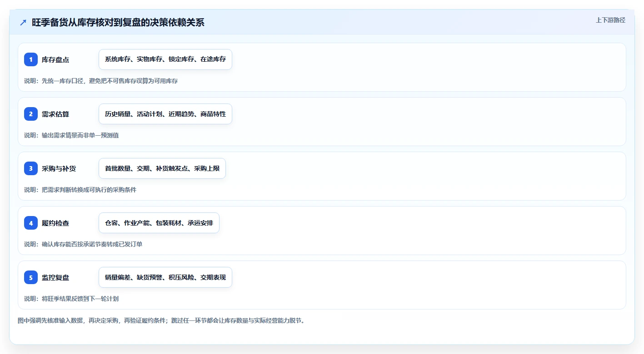Image resolution: width=644 pixels, height=354 pixels.
Task: Click the 销量偏差、缺货预警 chip
Action: (x=165, y=277)
